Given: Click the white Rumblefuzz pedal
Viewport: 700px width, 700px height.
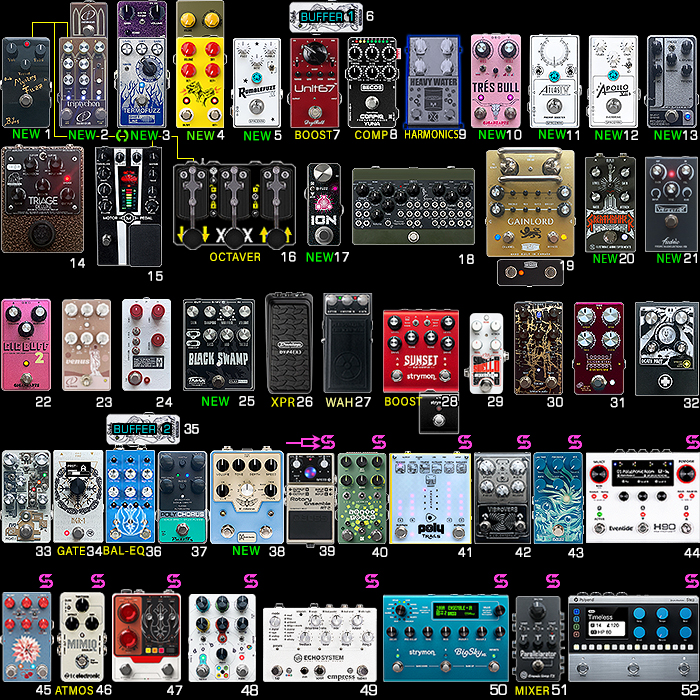Looking at the screenshot, I should pyautogui.click(x=257, y=83).
